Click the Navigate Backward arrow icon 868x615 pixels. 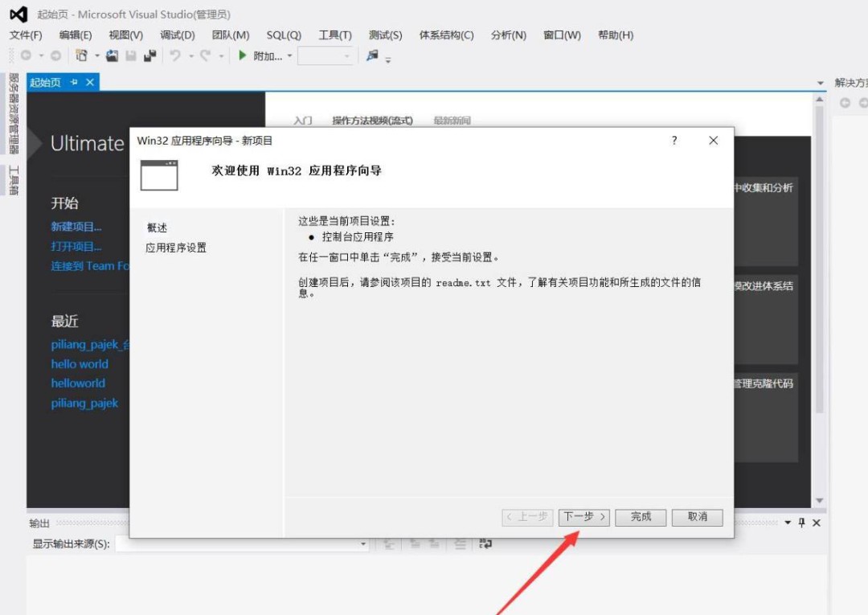pos(24,55)
